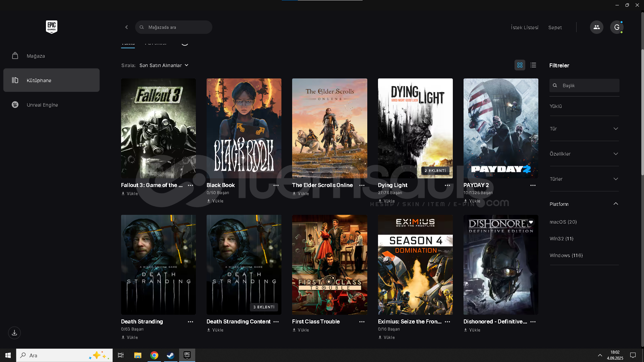The height and width of the screenshot is (362, 644).
Task: Click Yükle under Black Book
Action: (215, 201)
